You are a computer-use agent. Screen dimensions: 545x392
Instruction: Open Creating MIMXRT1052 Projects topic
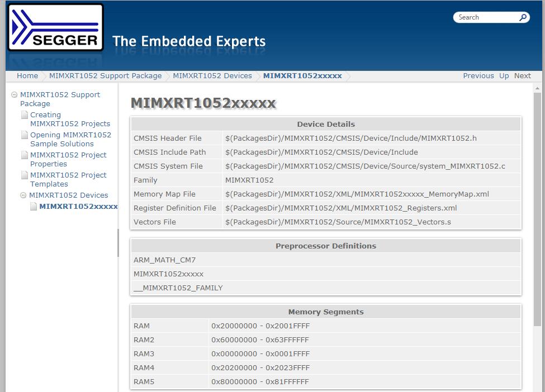pyautogui.click(x=70, y=119)
